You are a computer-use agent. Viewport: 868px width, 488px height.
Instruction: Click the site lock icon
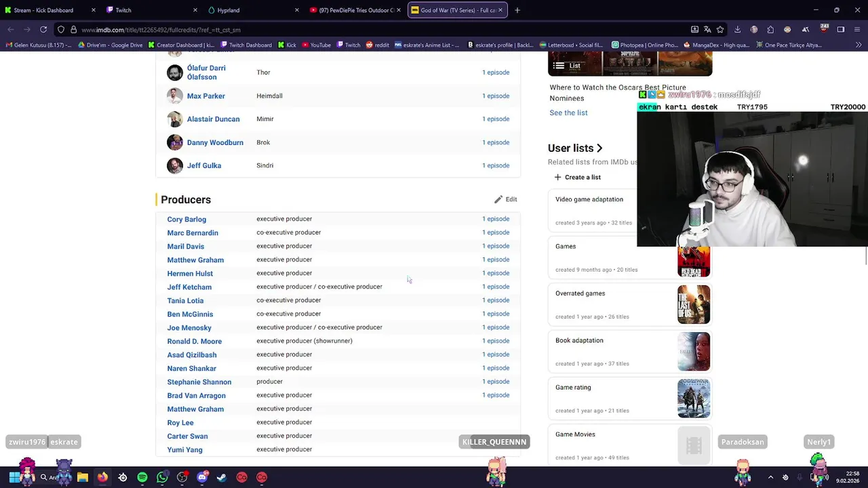[73, 30]
